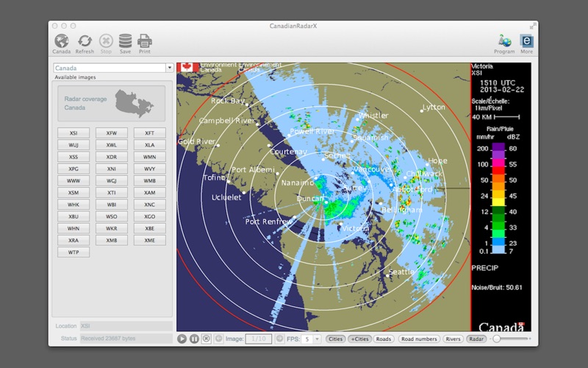Toggle the Roads overlay
The height and width of the screenshot is (368, 588).
click(x=384, y=339)
